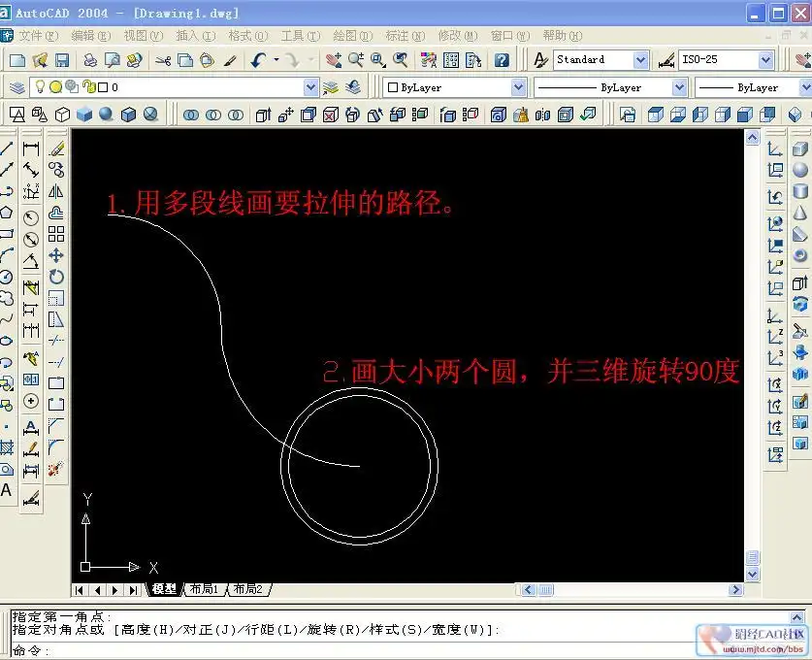Select the Move tool in Modify toolbar
Viewport: 812px width, 660px height.
(56, 255)
